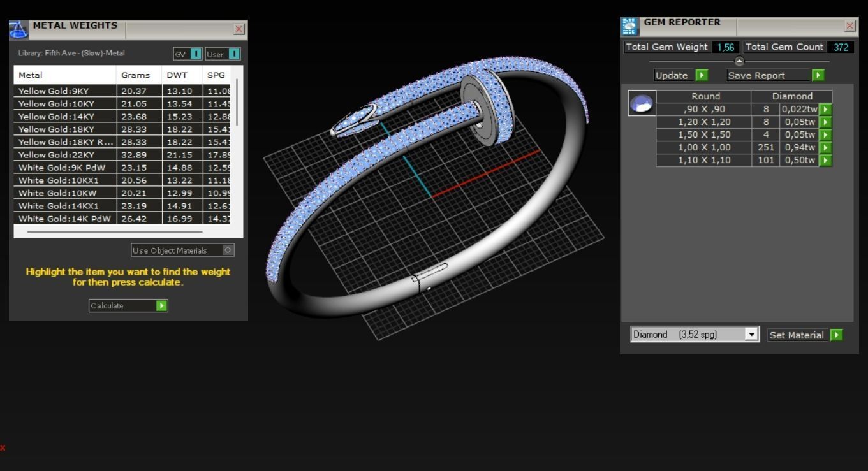Click the 1,00 X 1,00 gem size cell

[703, 147]
